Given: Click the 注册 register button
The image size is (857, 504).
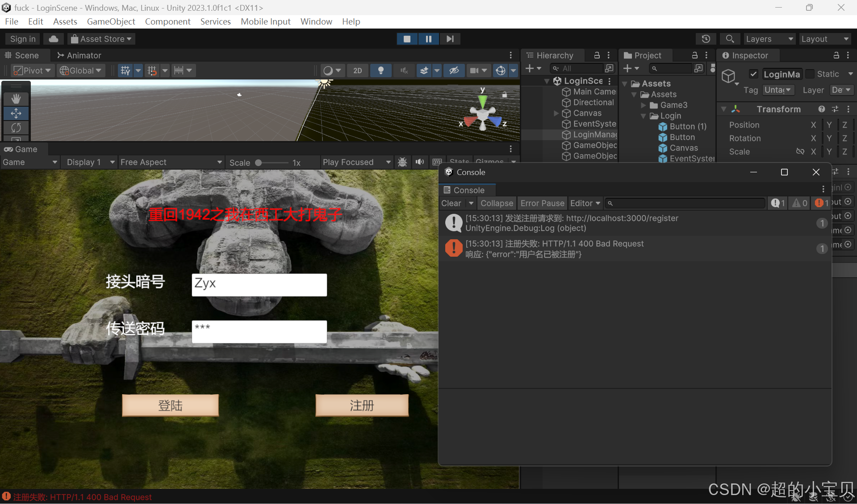Looking at the screenshot, I should 362,405.
